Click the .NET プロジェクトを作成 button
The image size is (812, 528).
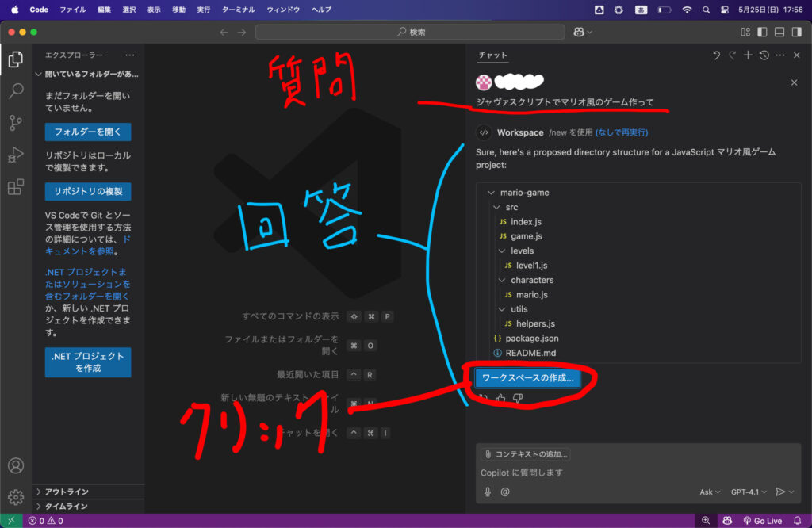point(88,362)
